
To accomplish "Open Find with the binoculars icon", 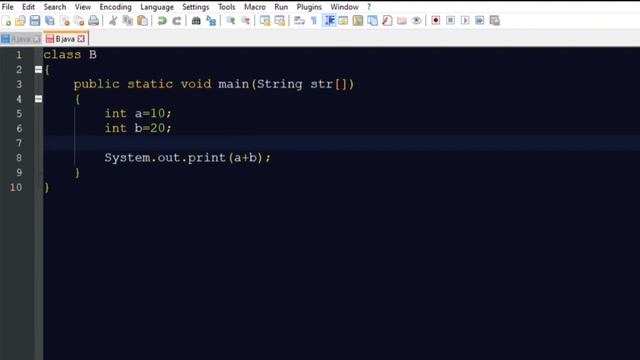I will pos(196,20).
